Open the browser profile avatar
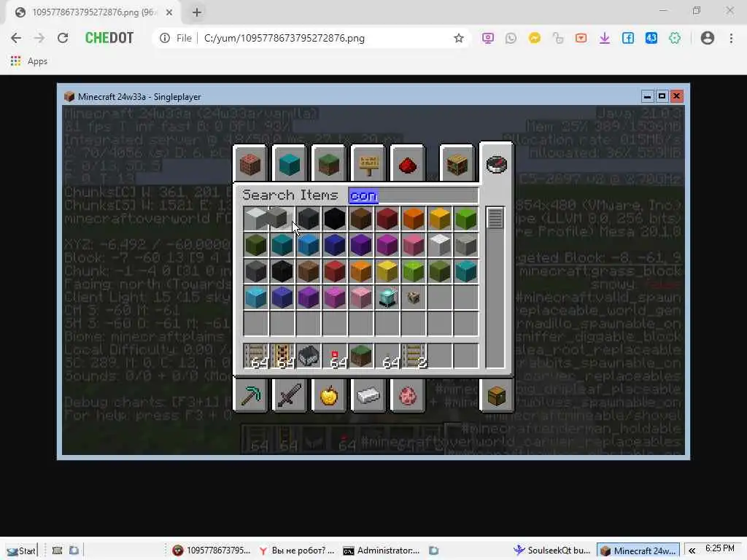 708,38
